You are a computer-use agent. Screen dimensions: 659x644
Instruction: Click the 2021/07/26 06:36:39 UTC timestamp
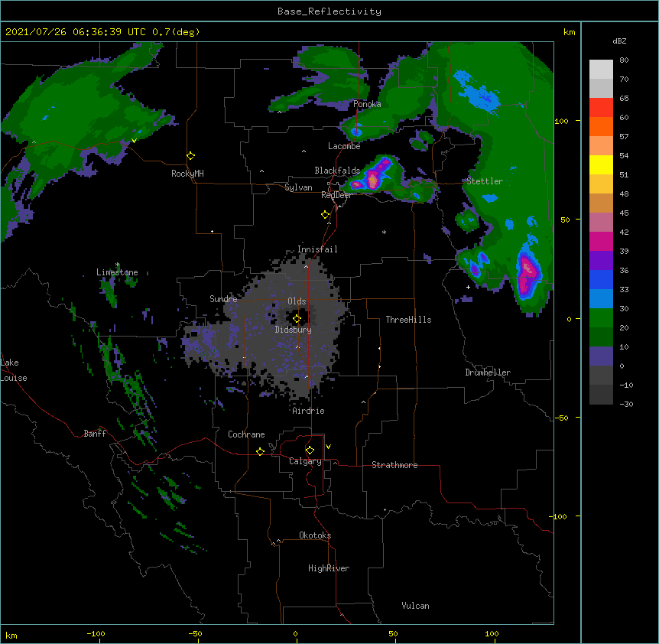click(x=76, y=32)
